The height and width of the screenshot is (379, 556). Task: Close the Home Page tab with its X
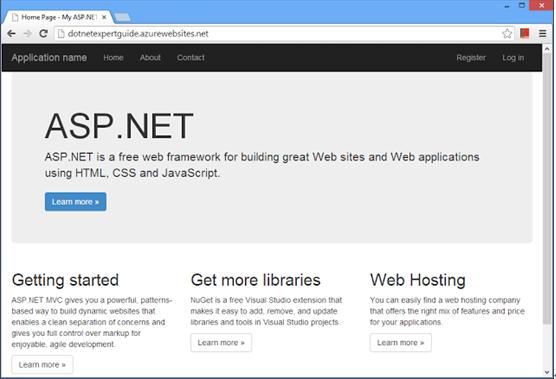pos(104,17)
